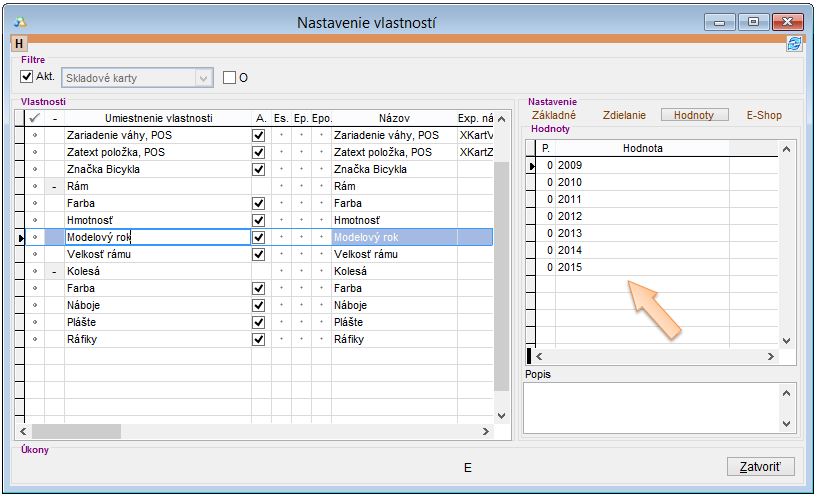
Task: Collapse the Kolesá group with minus sign
Action: tap(54, 271)
